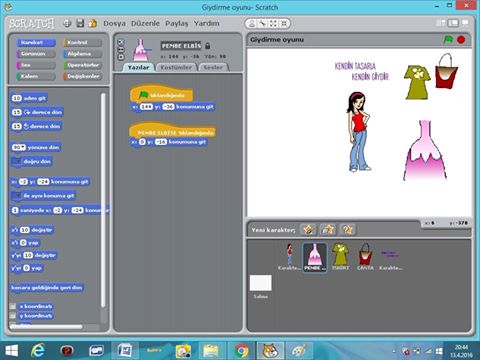
Task: Switch to the Yazılar tab
Action: (x=138, y=67)
